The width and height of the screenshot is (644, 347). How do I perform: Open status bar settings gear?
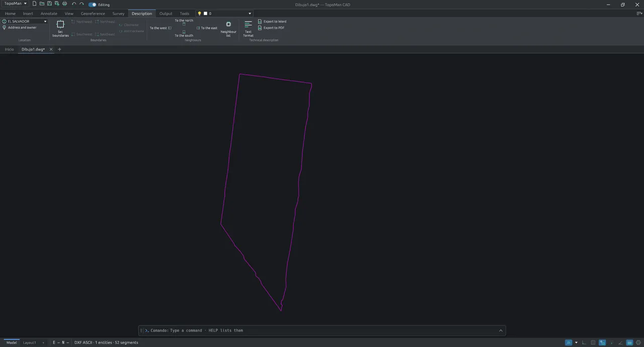[638, 342]
